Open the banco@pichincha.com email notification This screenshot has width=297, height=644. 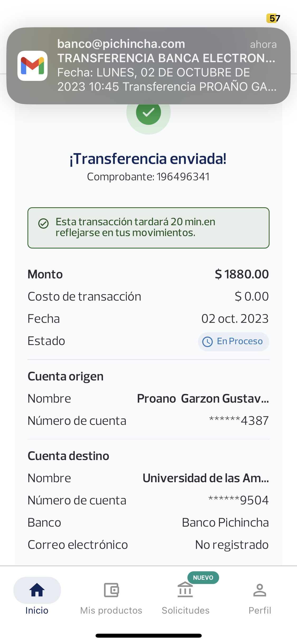tap(148, 66)
